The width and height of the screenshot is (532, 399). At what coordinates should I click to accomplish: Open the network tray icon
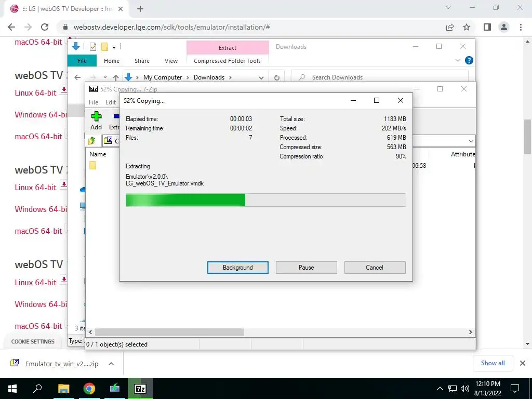[453, 389]
